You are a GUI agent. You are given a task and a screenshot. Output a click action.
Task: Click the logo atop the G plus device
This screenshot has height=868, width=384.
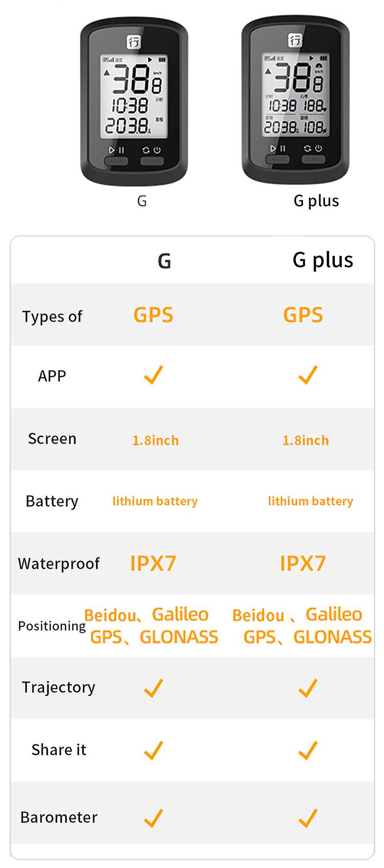click(x=295, y=40)
